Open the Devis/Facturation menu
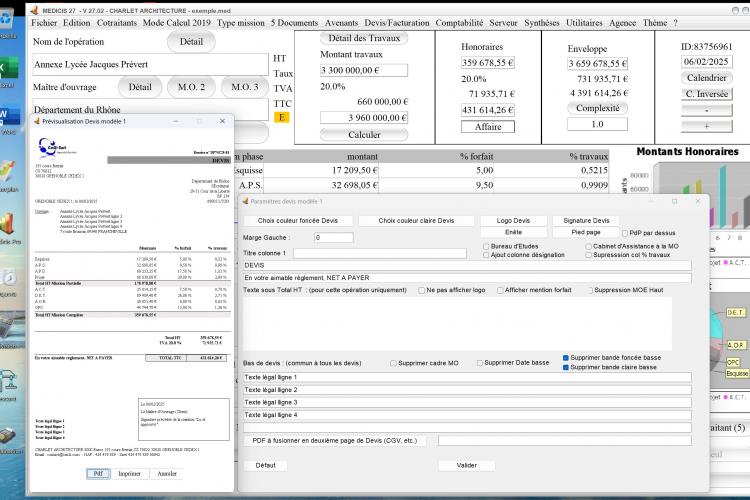This screenshot has height=500, width=750. pos(397,22)
